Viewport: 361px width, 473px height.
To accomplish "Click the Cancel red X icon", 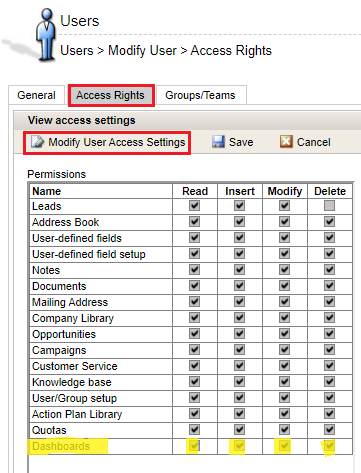I will tap(286, 142).
